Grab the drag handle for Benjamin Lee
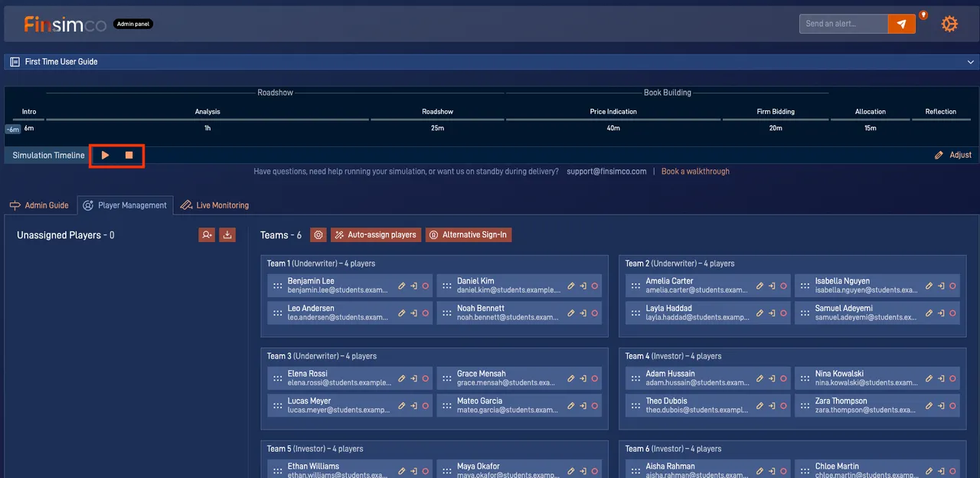This screenshot has height=478, width=980. pyautogui.click(x=277, y=286)
